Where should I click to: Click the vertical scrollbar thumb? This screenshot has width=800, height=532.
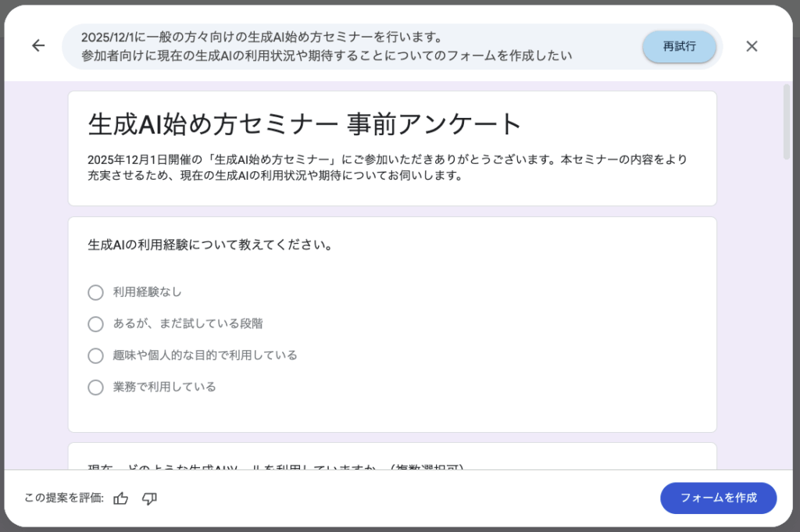pyautogui.click(x=787, y=121)
